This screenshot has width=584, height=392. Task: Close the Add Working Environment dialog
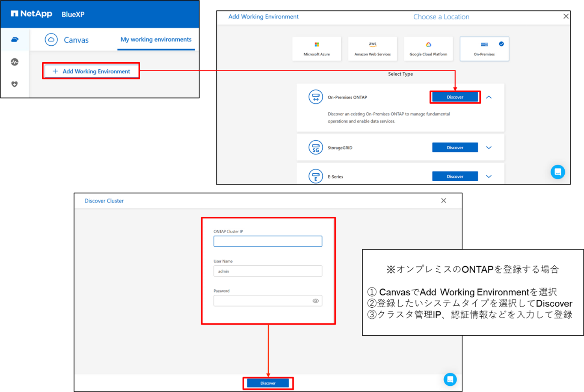click(566, 16)
